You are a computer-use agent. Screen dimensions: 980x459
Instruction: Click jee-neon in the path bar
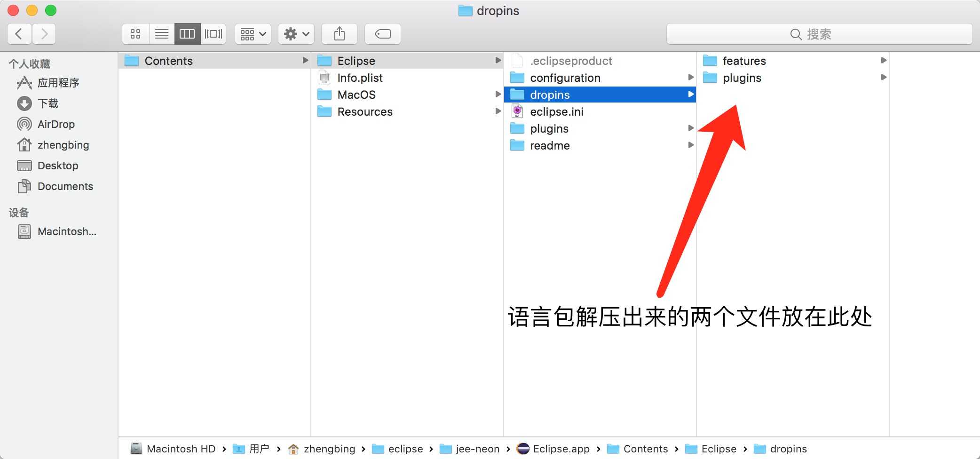pos(469,449)
